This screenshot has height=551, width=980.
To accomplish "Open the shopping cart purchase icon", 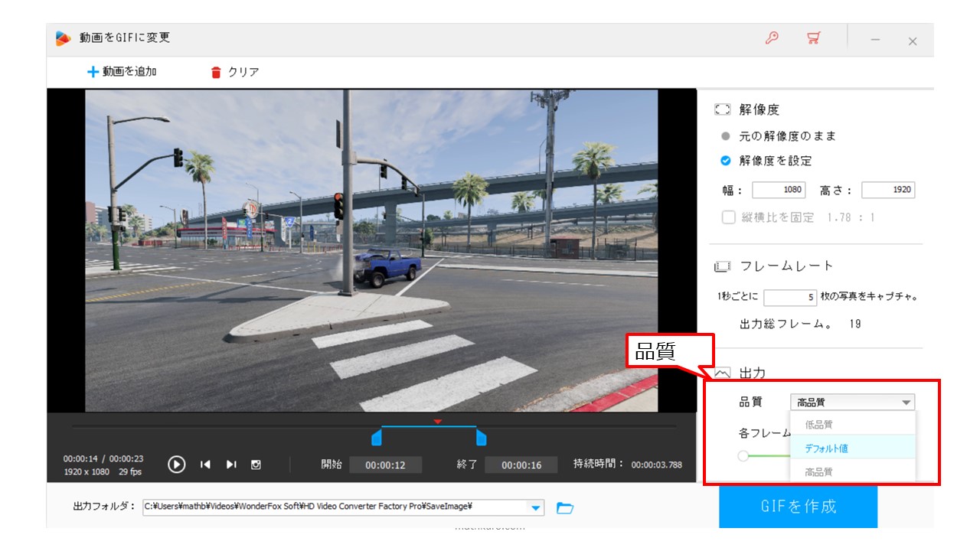I will (814, 38).
